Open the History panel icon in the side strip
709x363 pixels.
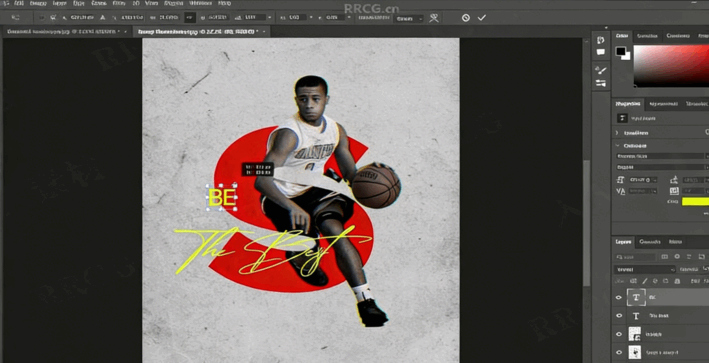click(600, 40)
